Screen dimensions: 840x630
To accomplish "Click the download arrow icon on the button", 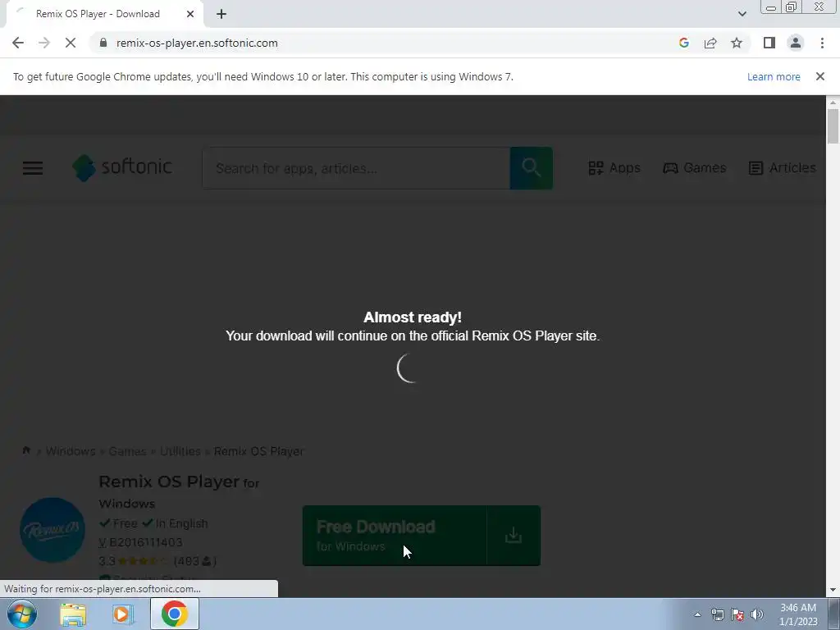I will click(514, 535).
